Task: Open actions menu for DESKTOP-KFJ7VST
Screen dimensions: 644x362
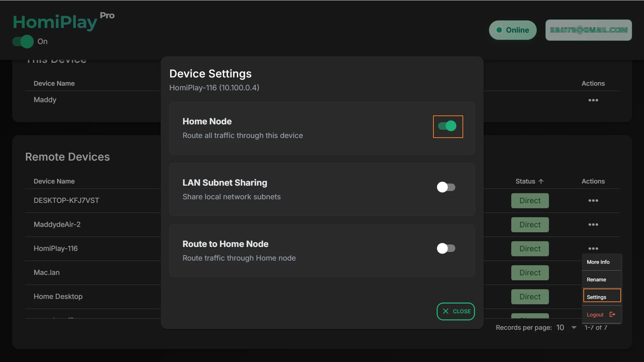Action: coord(593,201)
